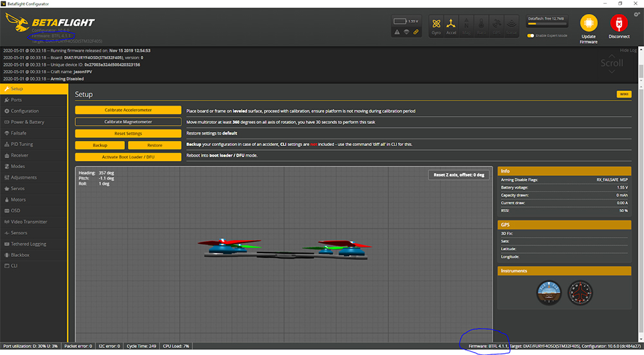
Task: Open Ports via its plug icon
Action: [x=7, y=100]
